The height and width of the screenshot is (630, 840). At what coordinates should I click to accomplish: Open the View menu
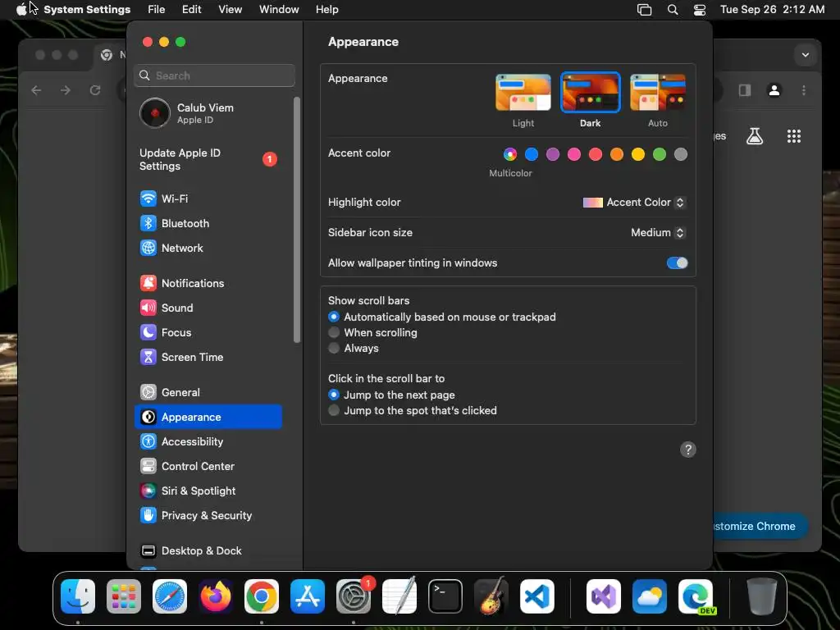tap(230, 10)
